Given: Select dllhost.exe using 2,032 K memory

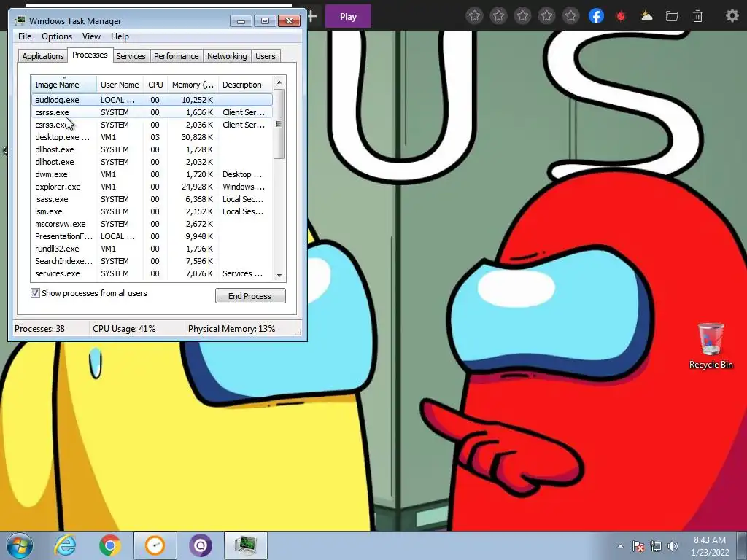Looking at the screenshot, I should click(x=152, y=162).
